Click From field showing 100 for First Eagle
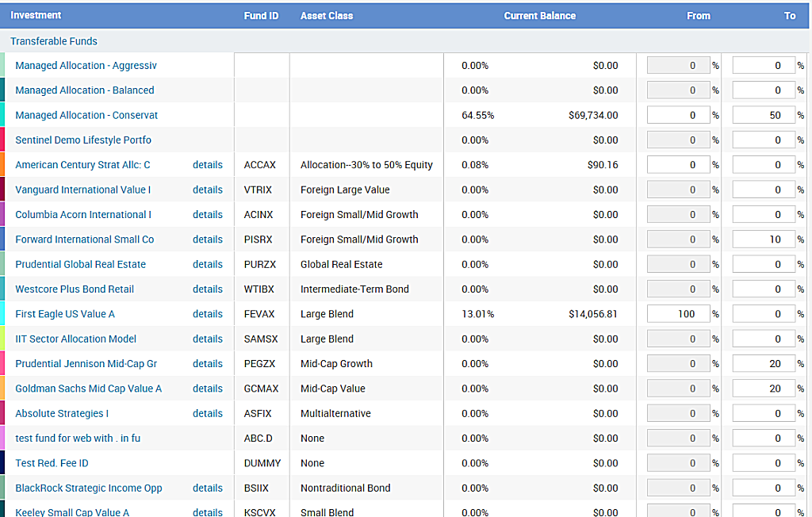Viewport: 812px width, 517px height. point(679,314)
